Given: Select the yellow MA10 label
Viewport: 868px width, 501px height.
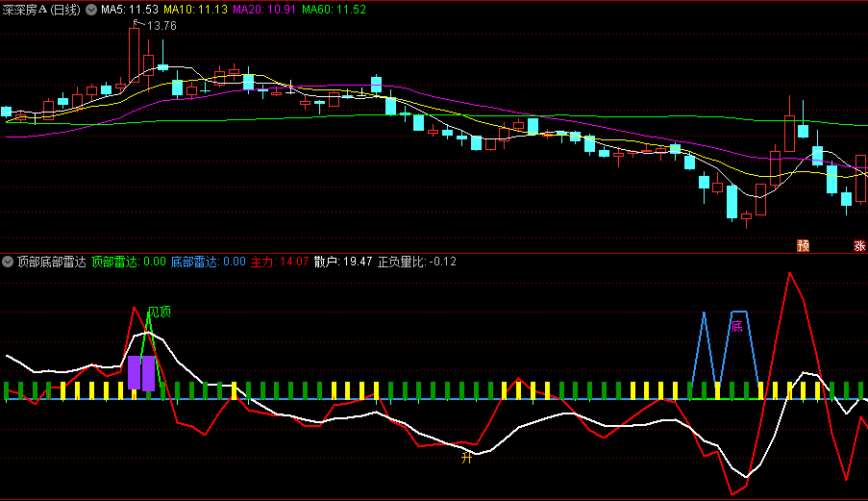Looking at the screenshot, I should tap(194, 10).
